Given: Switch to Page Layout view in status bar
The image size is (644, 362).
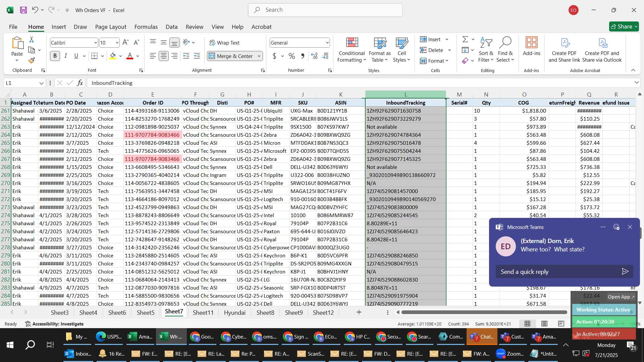Looking at the screenshot, I should click(x=544, y=323).
